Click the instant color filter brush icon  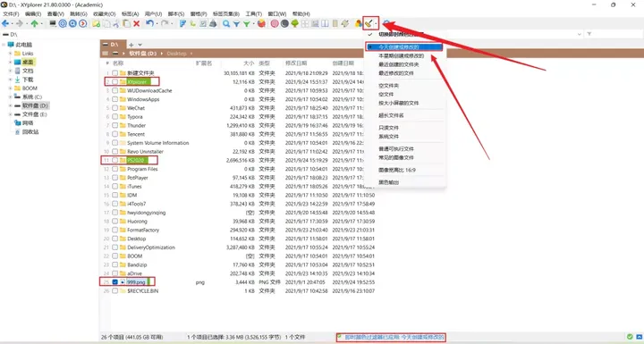369,24
